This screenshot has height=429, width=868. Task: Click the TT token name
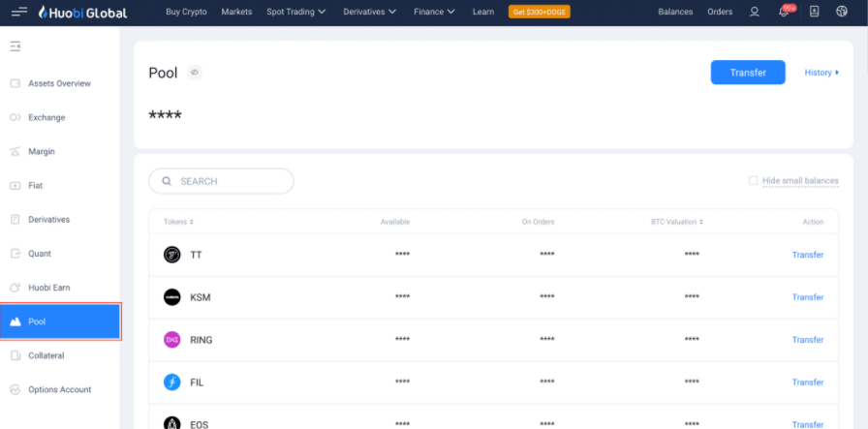point(196,256)
